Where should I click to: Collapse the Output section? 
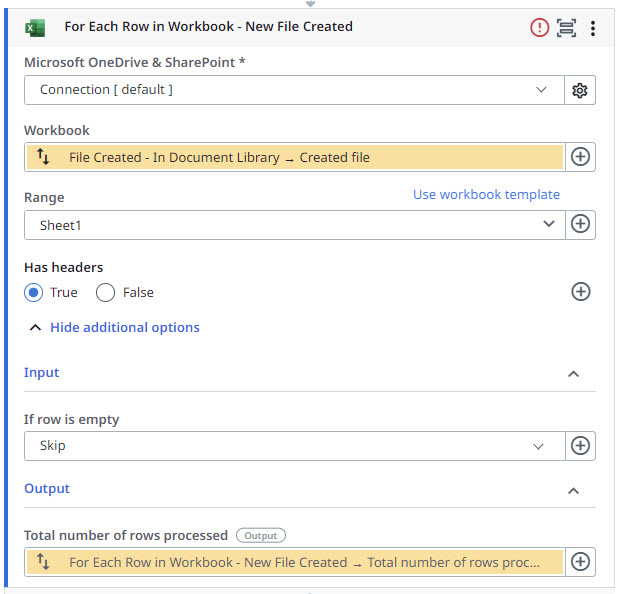click(x=573, y=490)
